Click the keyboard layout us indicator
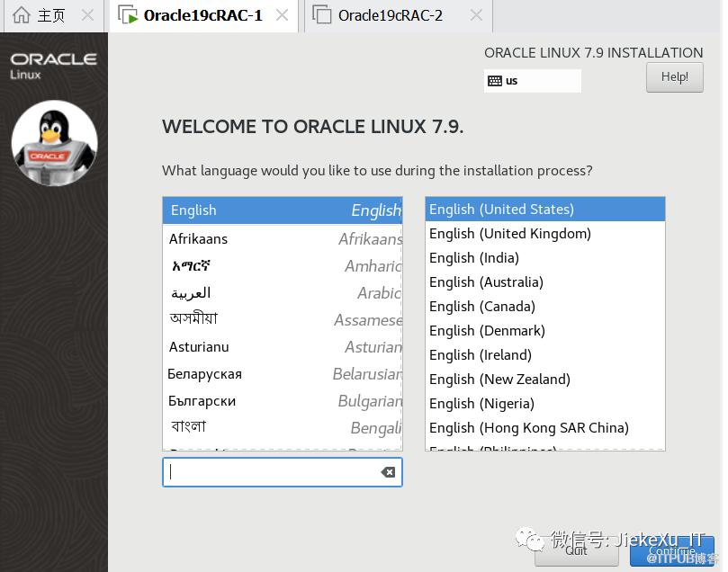 pyautogui.click(x=532, y=81)
